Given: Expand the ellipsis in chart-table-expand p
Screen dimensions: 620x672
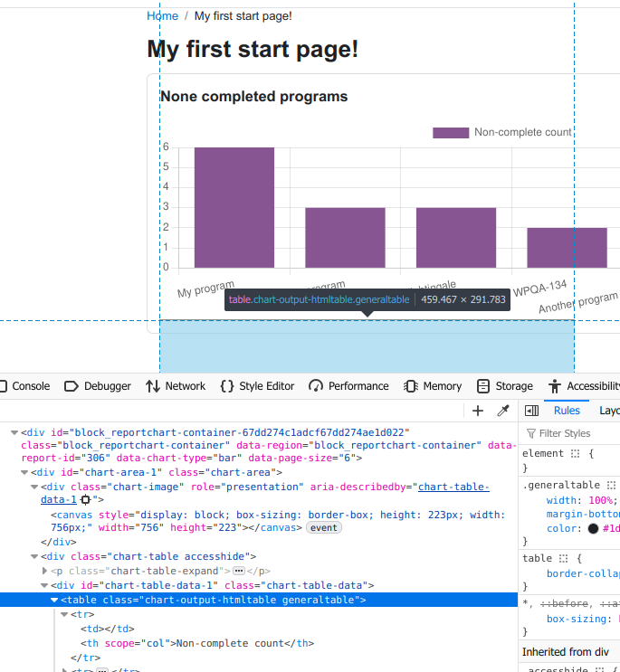Looking at the screenshot, I should (239, 571).
